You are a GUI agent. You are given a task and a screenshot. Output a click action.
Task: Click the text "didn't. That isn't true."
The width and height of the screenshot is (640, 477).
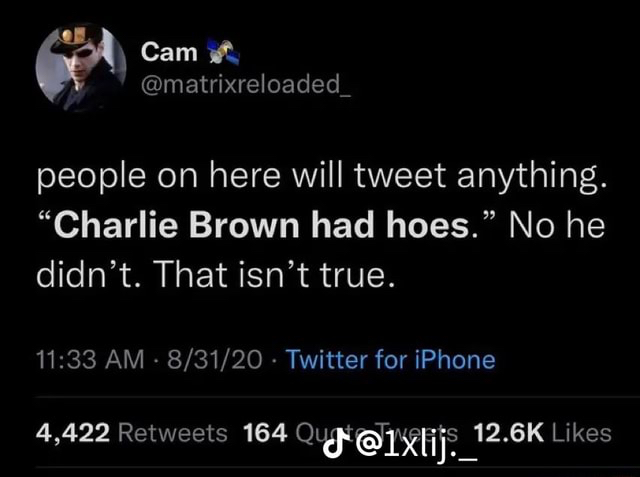pyautogui.click(x=216, y=271)
